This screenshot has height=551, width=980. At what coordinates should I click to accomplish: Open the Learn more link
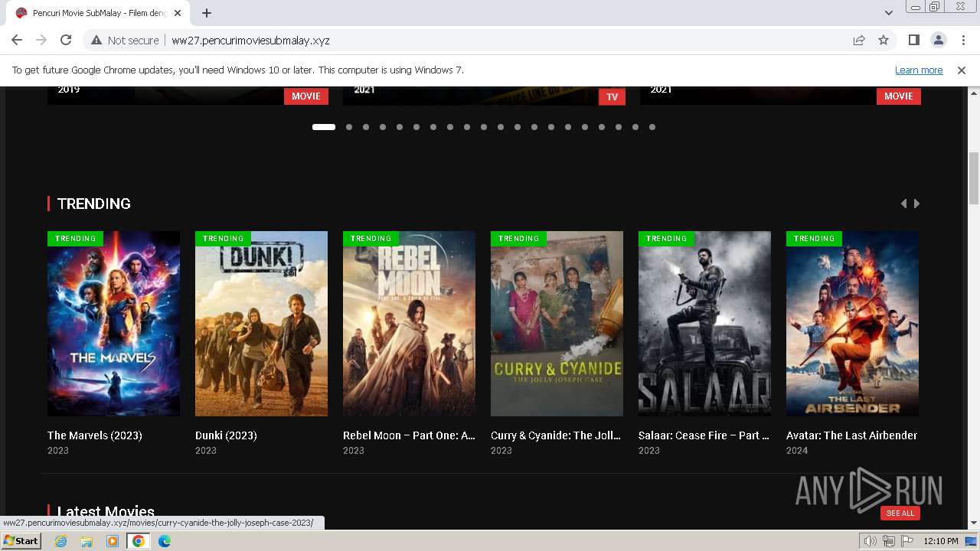[x=919, y=70]
